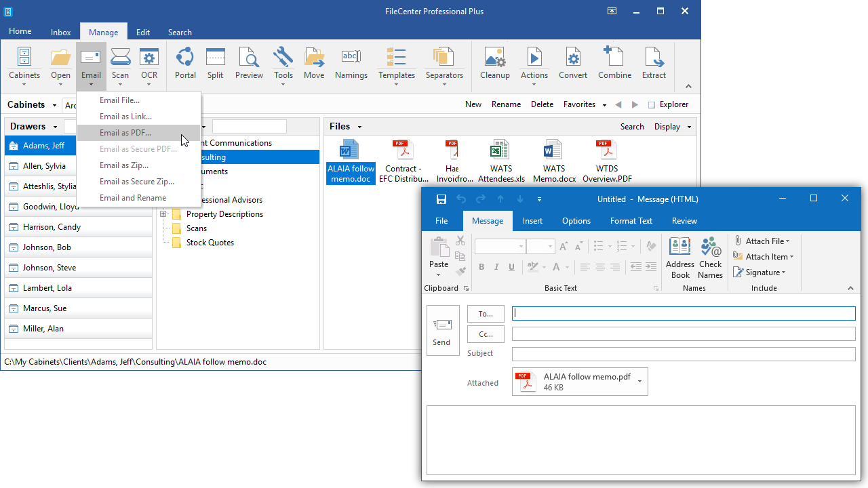The width and height of the screenshot is (868, 488).
Task: Select drawer Harrison, Candy
Action: click(x=79, y=227)
